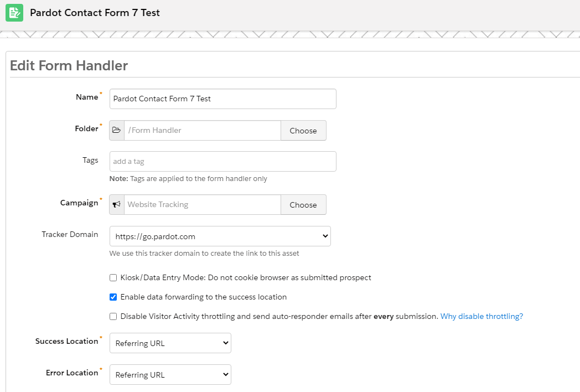Choose a campaign with the Choose button
Screen dimensions: 580x392
click(303, 204)
